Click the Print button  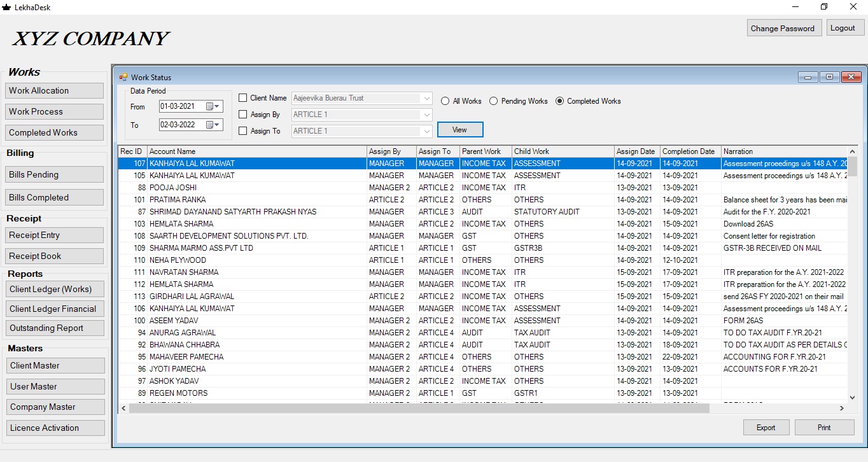click(x=824, y=428)
